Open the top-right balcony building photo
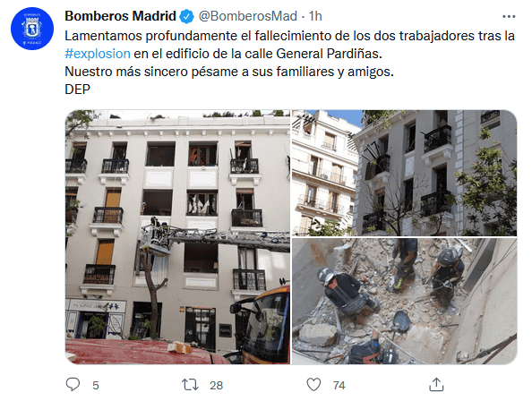532x401 pixels. click(405, 173)
